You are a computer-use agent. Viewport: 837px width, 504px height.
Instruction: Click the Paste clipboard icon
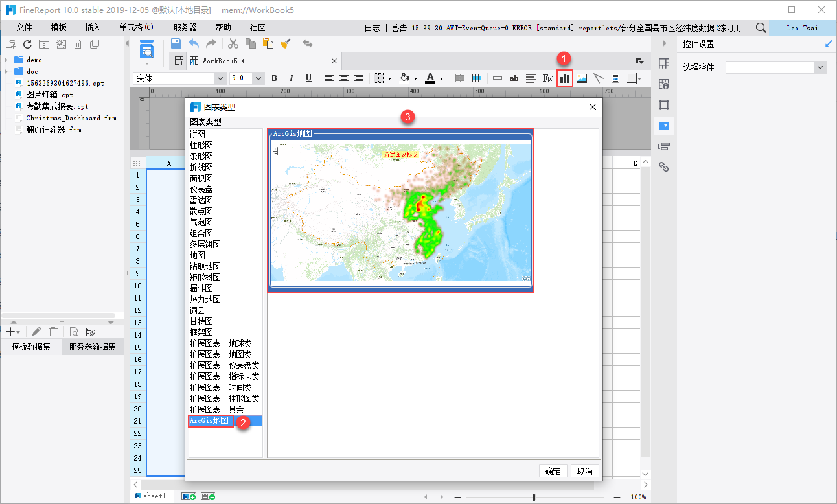[268, 43]
